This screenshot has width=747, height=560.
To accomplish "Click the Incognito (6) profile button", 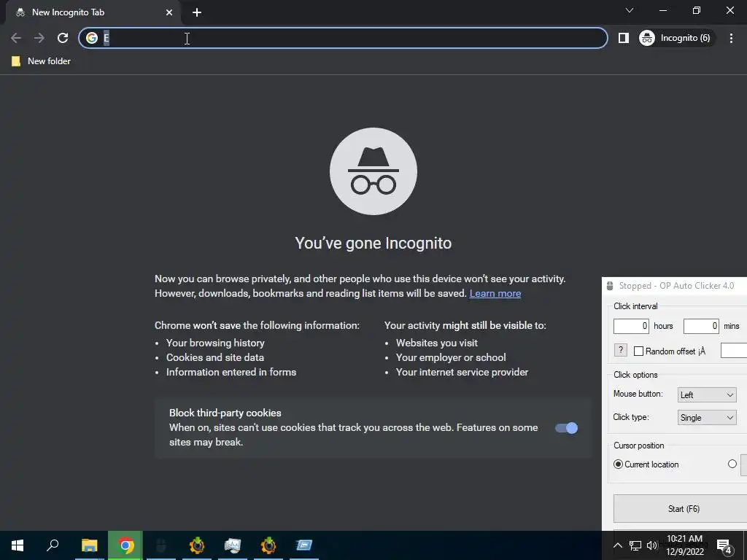I will point(676,38).
